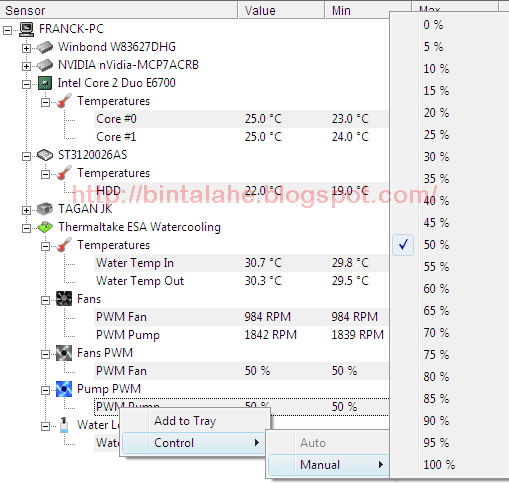Viewport: 509px width, 483px height.
Task: Click the thermometer icon under Intel Core 2 Duo
Action: pyautogui.click(x=64, y=101)
